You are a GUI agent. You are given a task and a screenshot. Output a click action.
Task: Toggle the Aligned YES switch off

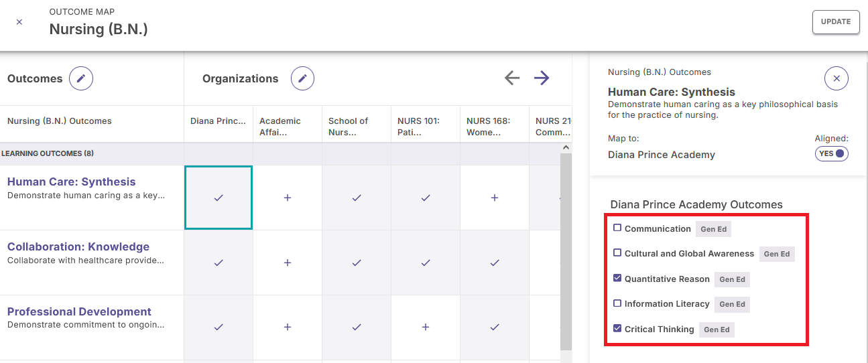point(832,153)
